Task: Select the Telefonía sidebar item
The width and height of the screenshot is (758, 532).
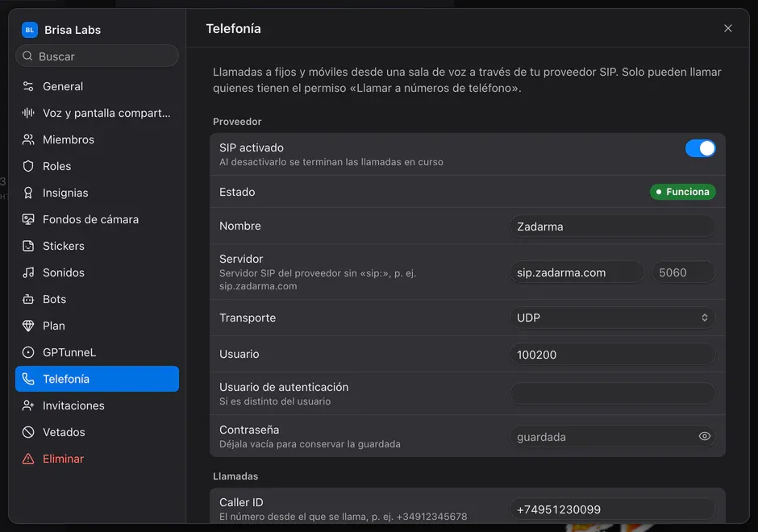Action: pyautogui.click(x=97, y=379)
